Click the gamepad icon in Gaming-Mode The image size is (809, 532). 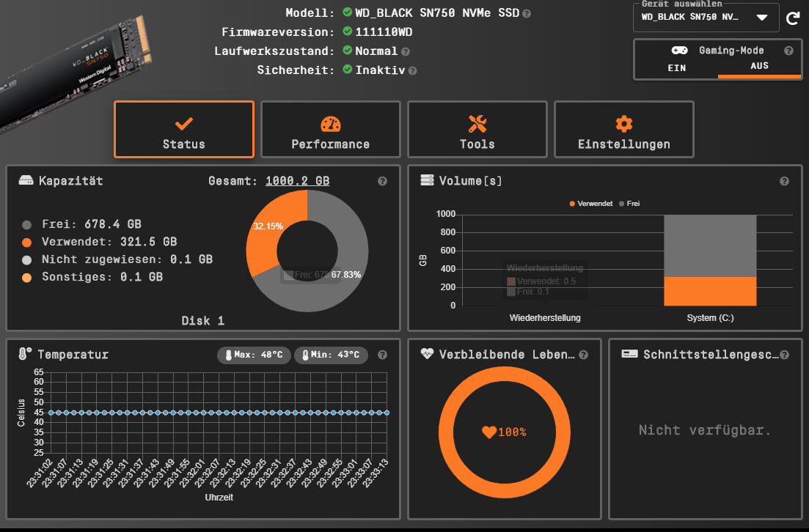click(679, 50)
